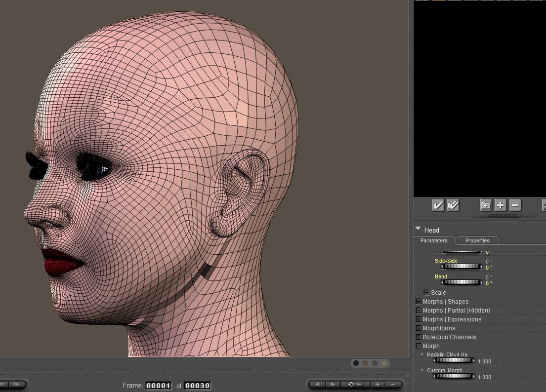546x392 pixels.
Task: Click the current frame number field
Action: tap(159, 386)
